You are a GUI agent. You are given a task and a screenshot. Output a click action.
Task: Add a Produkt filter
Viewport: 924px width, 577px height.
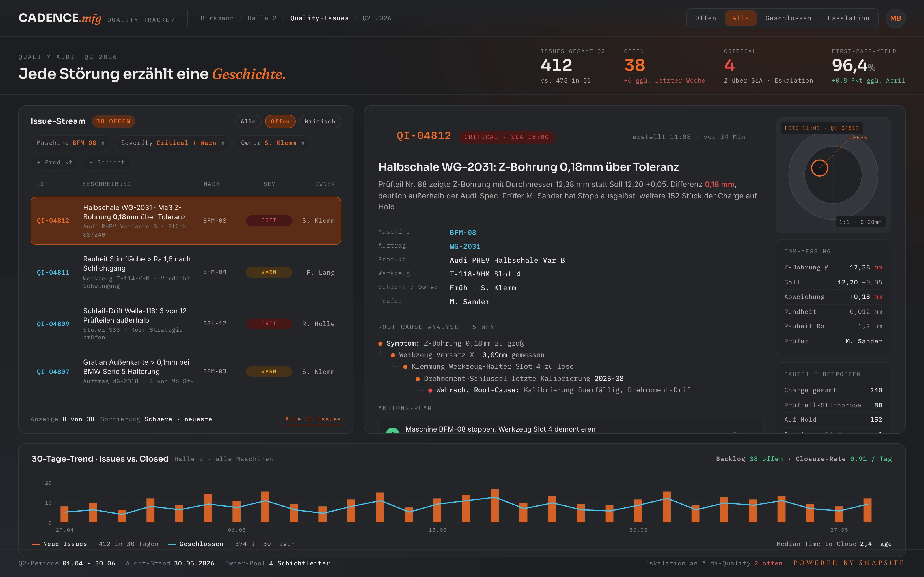pos(55,162)
